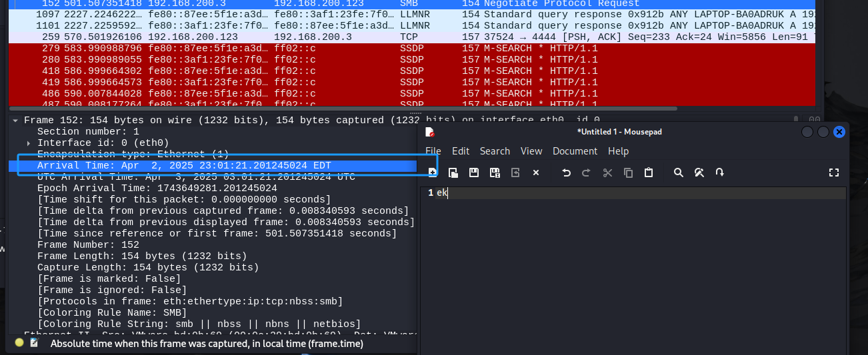Select 'Frame Length: 154 bytes' field

(x=142, y=256)
